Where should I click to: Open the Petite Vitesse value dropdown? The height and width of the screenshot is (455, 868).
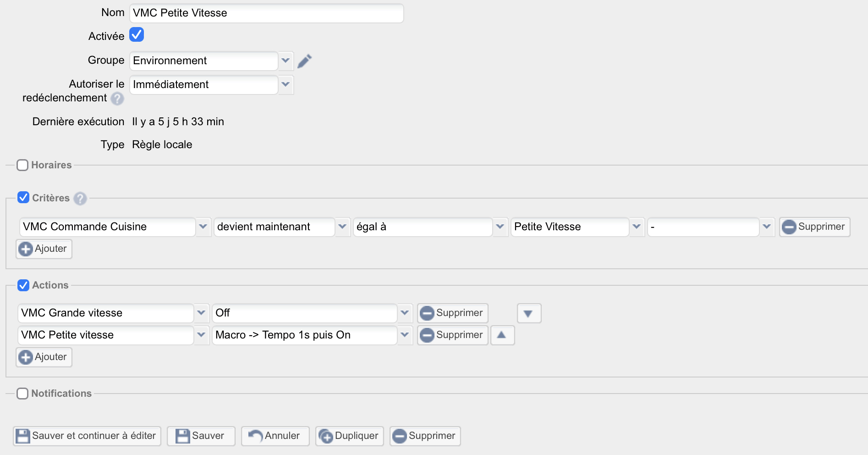[636, 227]
